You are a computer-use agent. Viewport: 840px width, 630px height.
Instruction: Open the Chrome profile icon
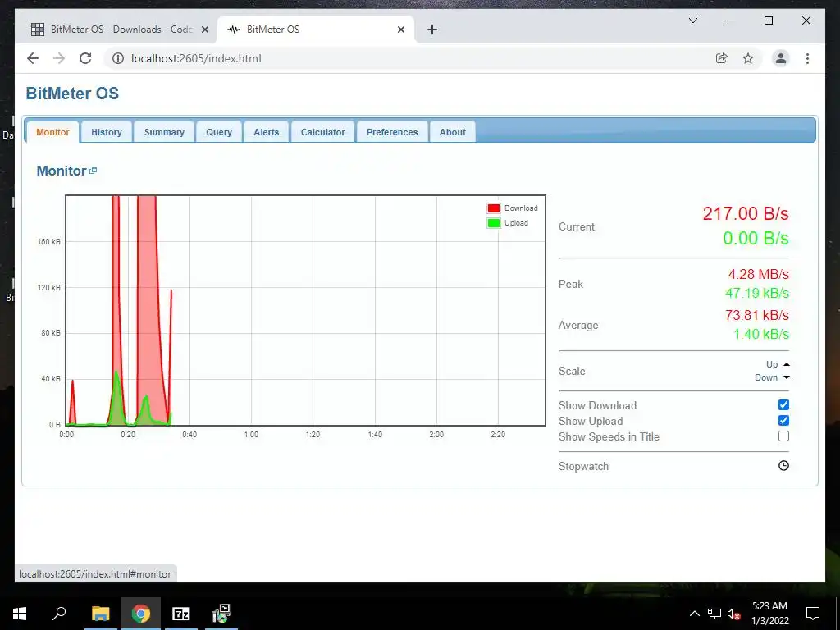[x=781, y=58]
